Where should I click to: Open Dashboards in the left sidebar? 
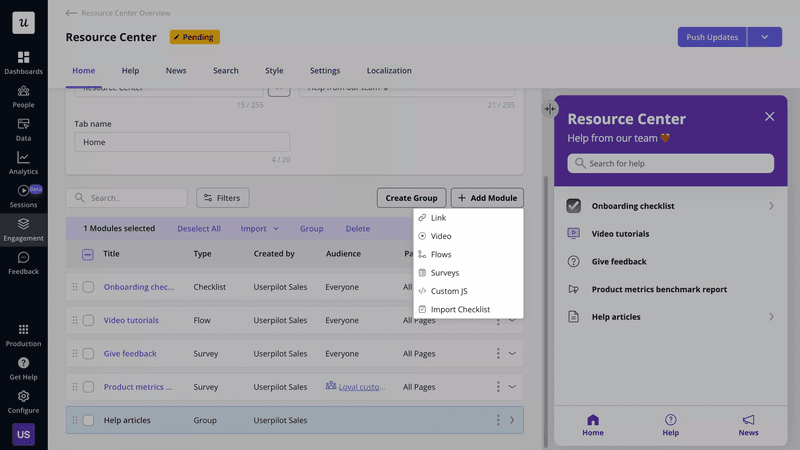click(x=23, y=62)
